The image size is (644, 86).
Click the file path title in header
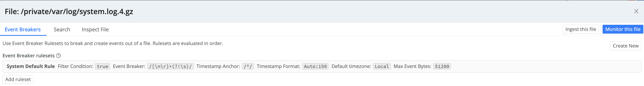pyautogui.click(x=69, y=11)
